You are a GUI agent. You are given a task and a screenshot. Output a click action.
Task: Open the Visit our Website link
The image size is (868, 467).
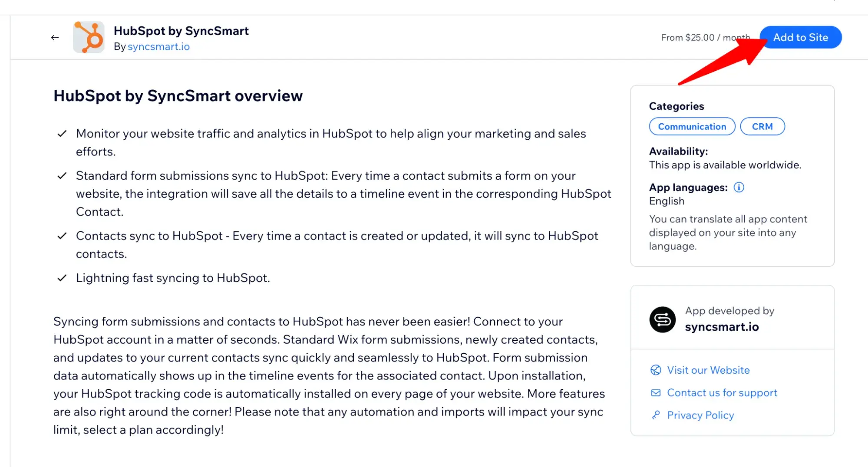(x=708, y=370)
